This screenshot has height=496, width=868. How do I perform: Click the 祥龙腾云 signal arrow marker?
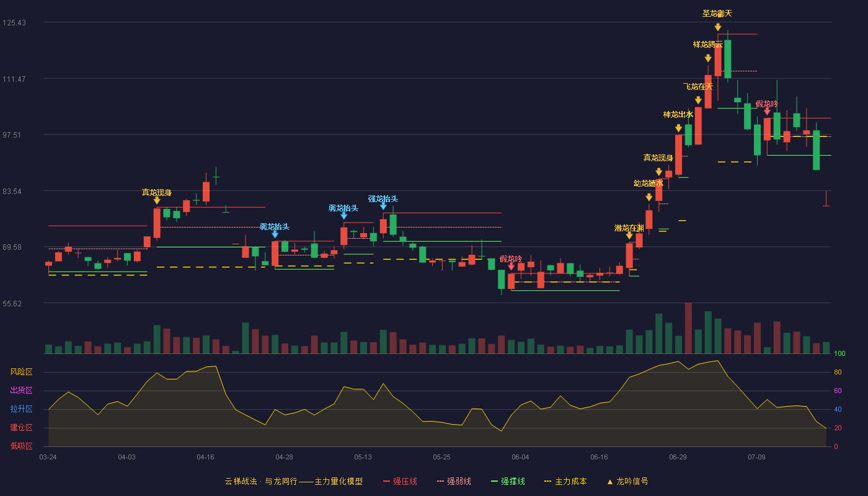708,58
